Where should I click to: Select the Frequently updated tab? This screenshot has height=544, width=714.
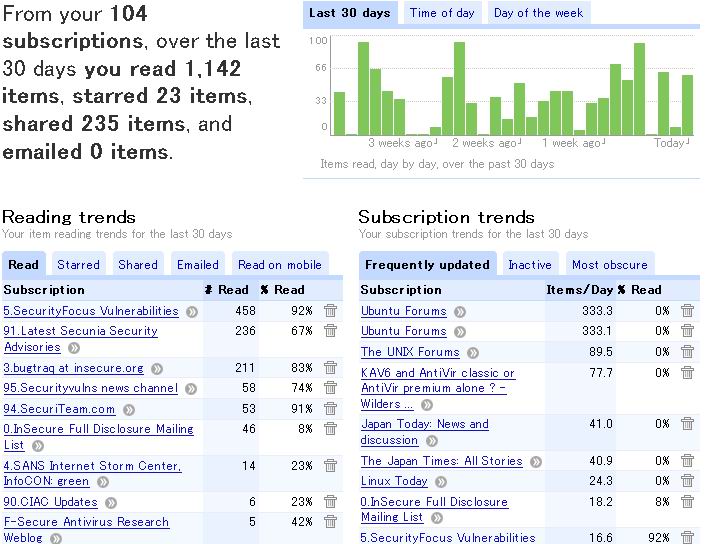click(428, 264)
